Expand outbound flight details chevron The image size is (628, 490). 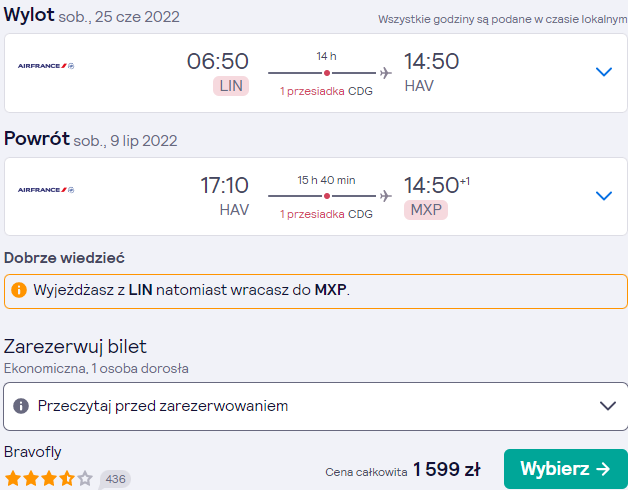pos(604,72)
